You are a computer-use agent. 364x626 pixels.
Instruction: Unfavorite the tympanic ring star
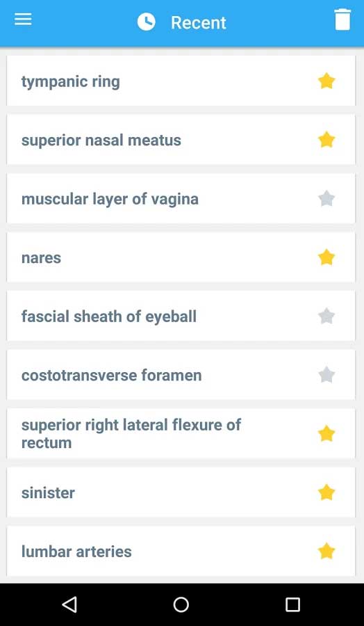326,81
